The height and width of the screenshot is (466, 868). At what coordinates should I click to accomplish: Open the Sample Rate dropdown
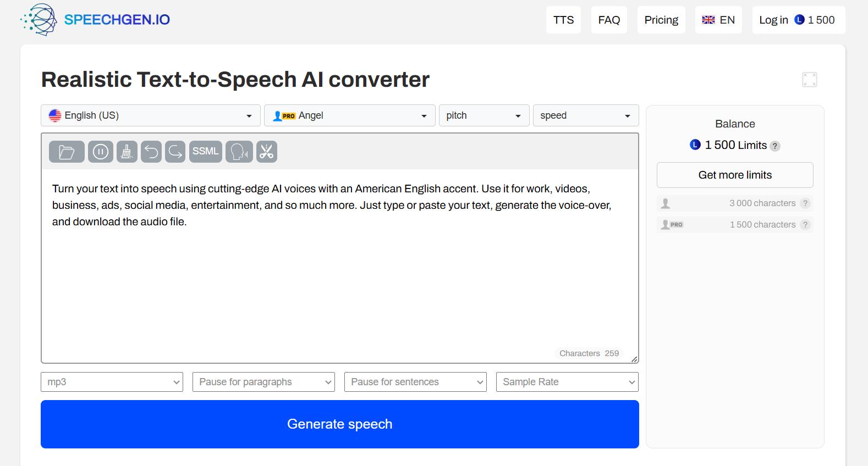[567, 382]
